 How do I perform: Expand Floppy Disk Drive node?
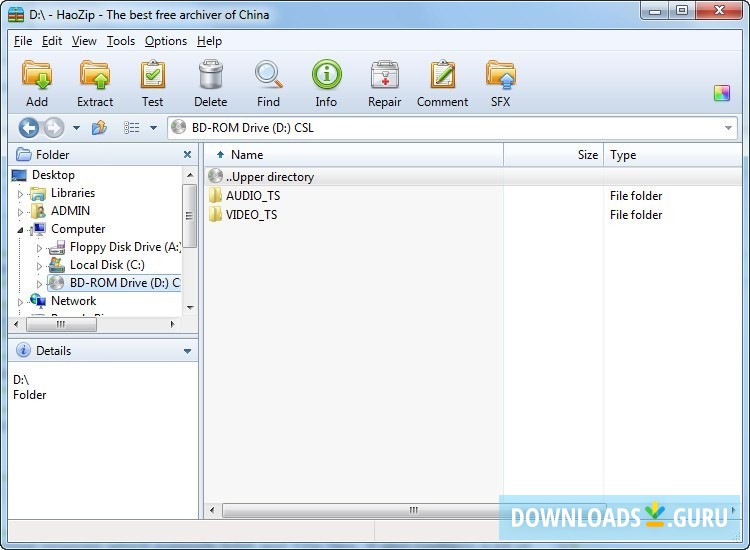pyautogui.click(x=39, y=248)
